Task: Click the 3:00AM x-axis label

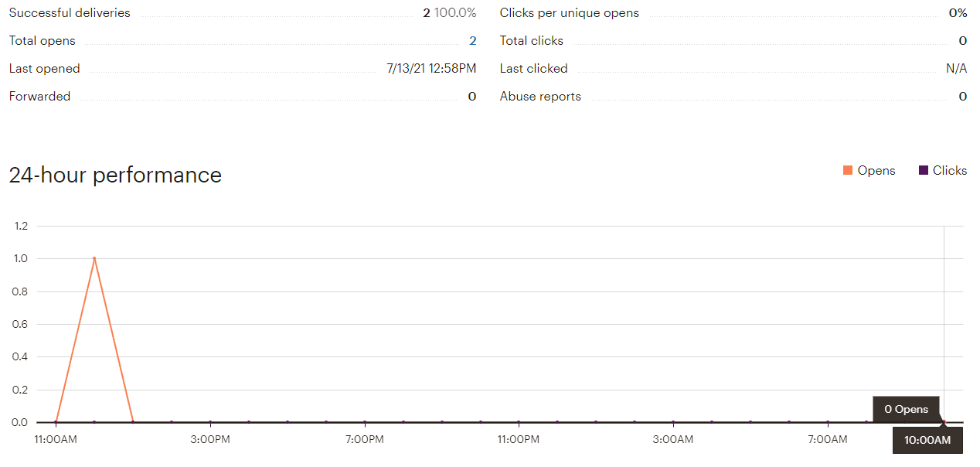Action: click(673, 440)
